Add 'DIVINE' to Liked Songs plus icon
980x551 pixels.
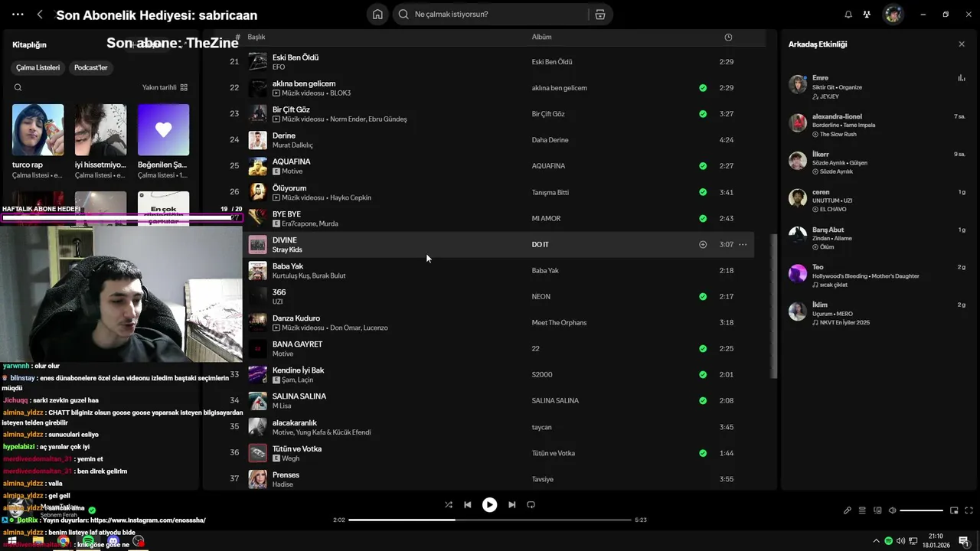[703, 244]
